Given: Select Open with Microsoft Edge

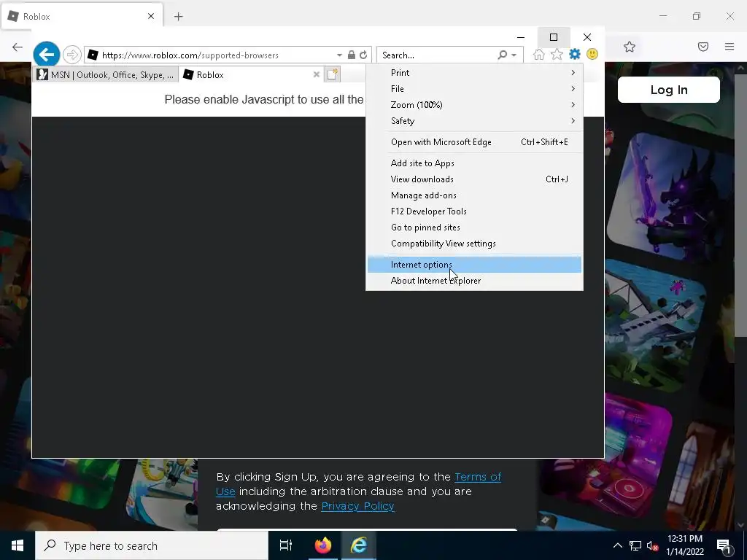Looking at the screenshot, I should (x=474, y=142).
